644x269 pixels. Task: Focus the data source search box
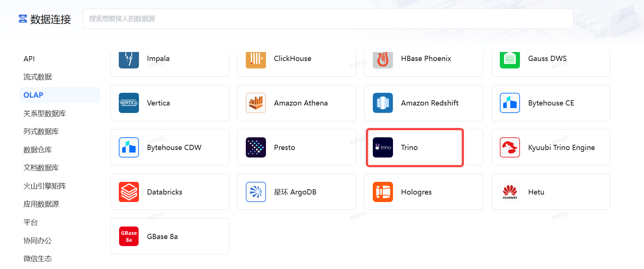pyautogui.click(x=328, y=19)
